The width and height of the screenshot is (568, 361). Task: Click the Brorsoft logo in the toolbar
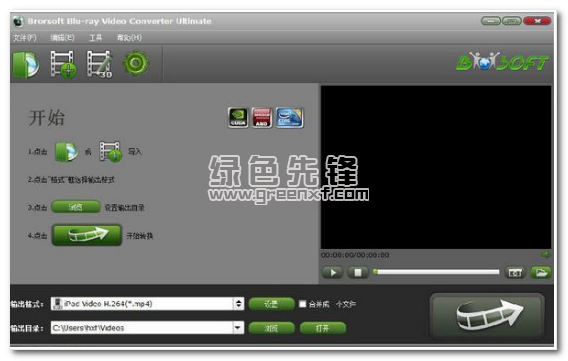502,62
